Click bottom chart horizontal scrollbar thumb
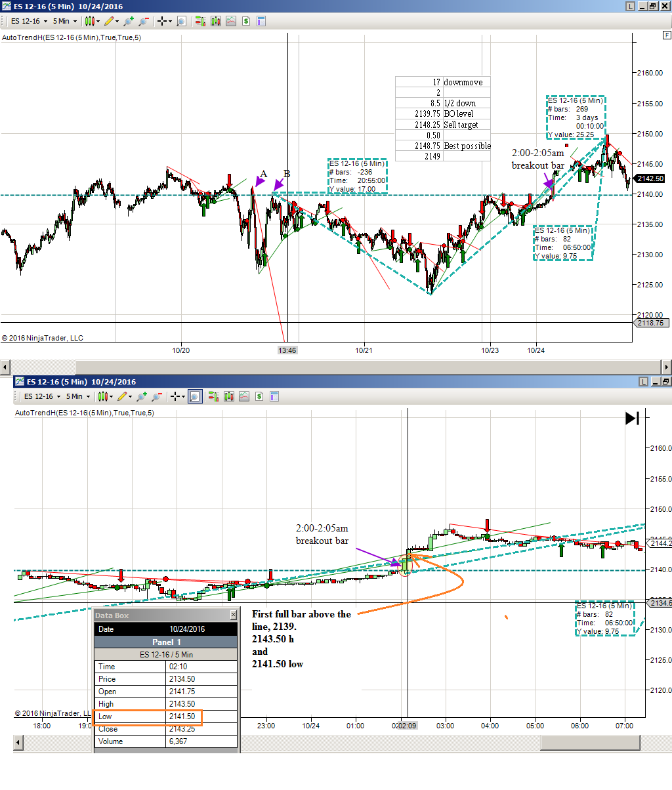Screen dimensions: 672x790 tap(589, 742)
